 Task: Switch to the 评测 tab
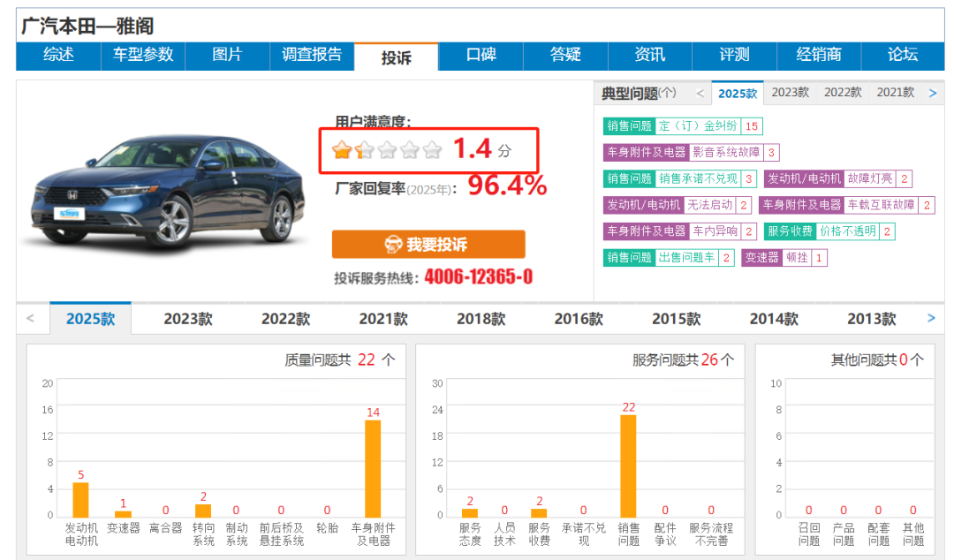pos(734,56)
